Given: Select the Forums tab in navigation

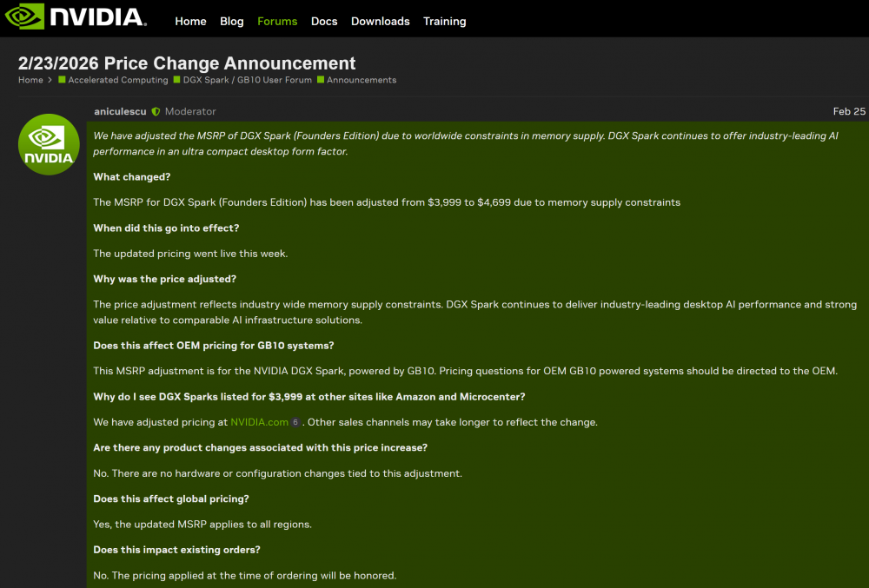Looking at the screenshot, I should (x=277, y=21).
